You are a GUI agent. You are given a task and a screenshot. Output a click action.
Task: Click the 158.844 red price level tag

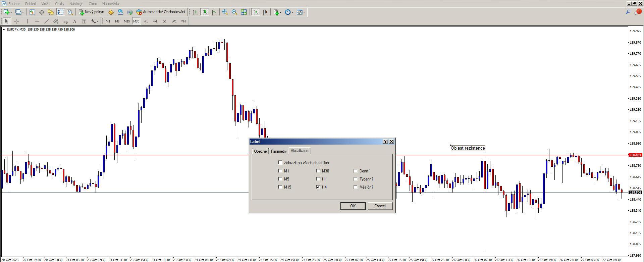(636, 155)
